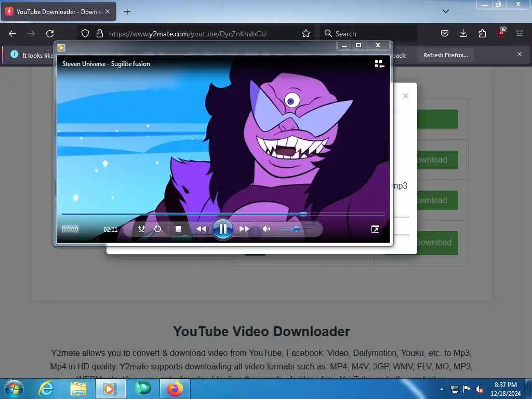
Task: Select Windows Media Player taskbar button
Action: (110, 389)
